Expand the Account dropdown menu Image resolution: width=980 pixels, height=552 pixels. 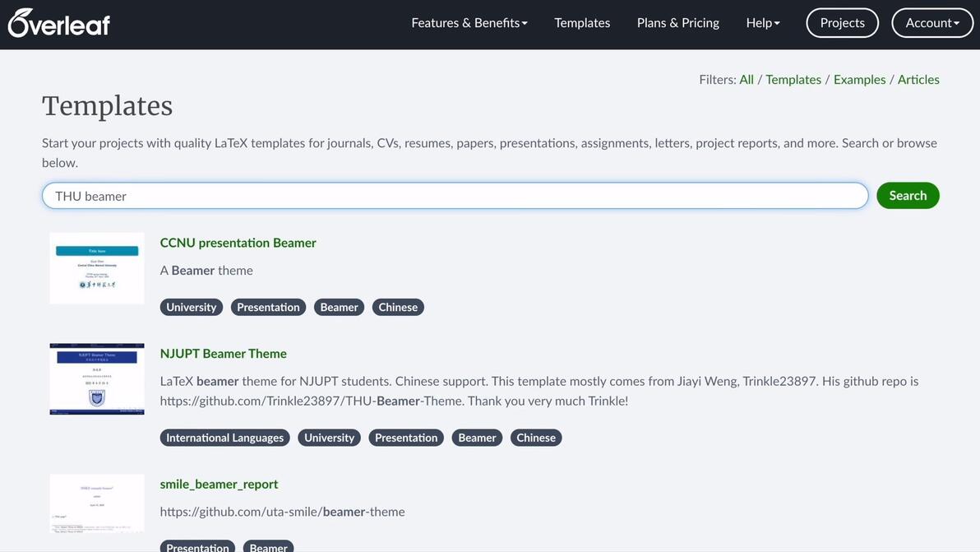pos(932,23)
